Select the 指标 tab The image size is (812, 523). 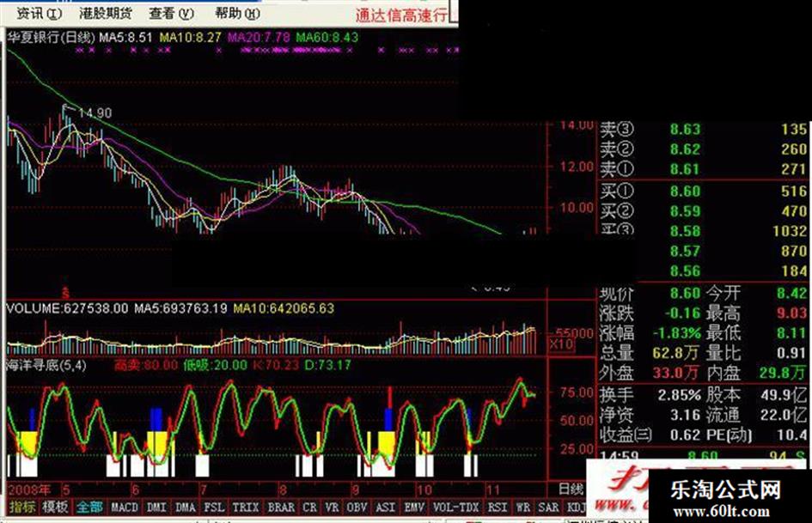22,507
